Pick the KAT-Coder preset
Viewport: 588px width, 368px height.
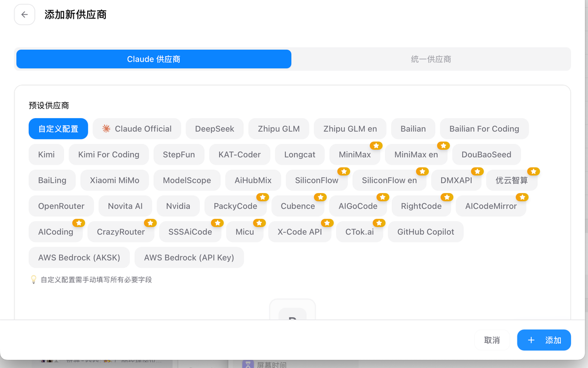pyautogui.click(x=239, y=155)
